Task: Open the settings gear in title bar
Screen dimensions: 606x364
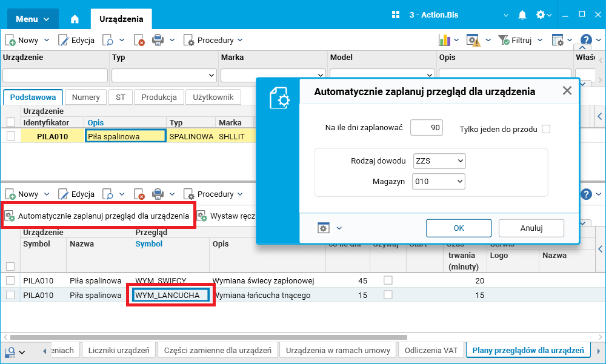Action: 541,15
